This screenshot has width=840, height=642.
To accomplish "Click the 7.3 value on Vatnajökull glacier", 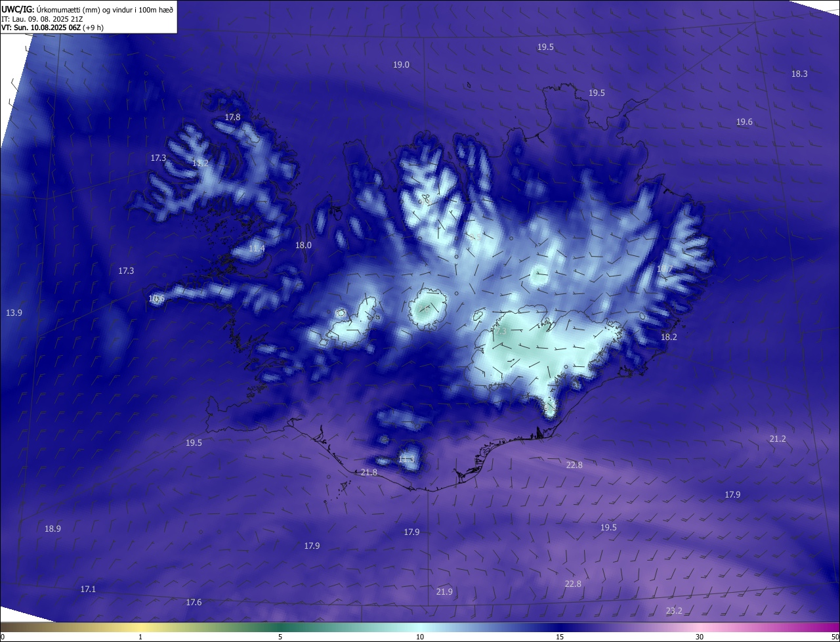I will coord(501,332).
